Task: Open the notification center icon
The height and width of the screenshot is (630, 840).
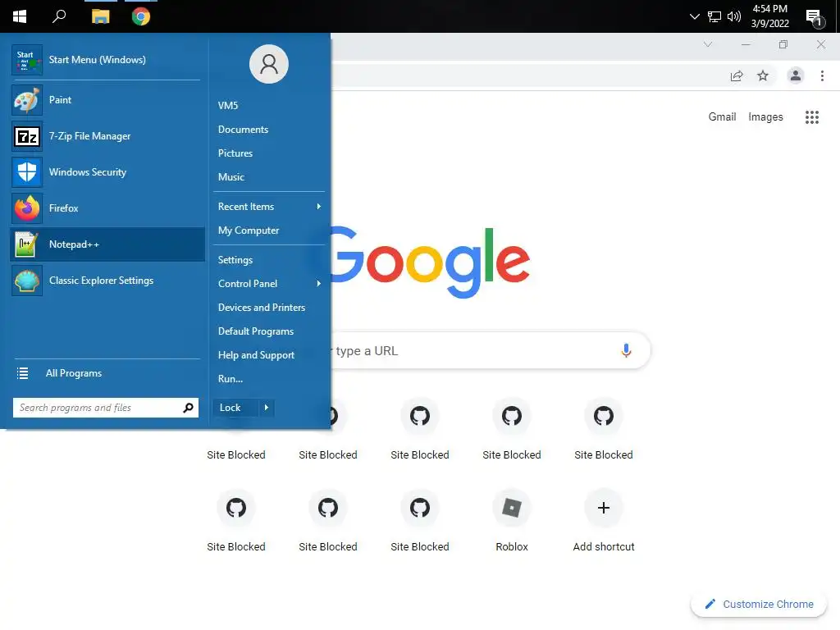Action: pyautogui.click(x=815, y=18)
